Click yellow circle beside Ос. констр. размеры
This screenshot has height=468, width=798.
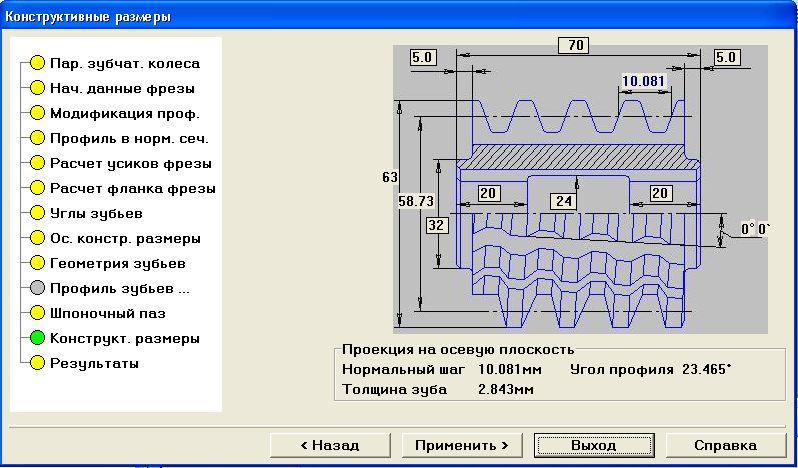tap(37, 239)
